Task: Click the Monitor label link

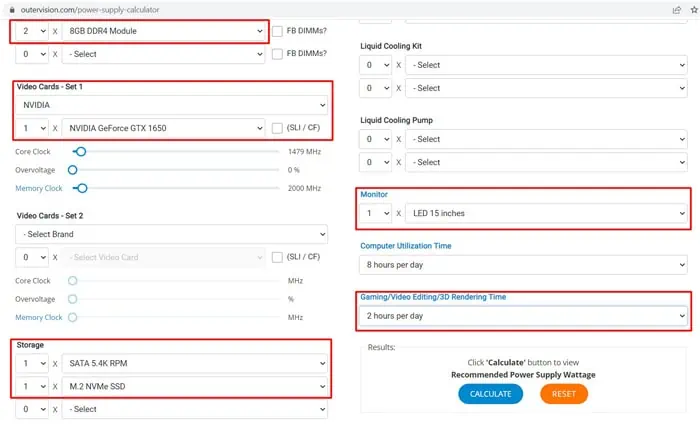Action: [374, 195]
